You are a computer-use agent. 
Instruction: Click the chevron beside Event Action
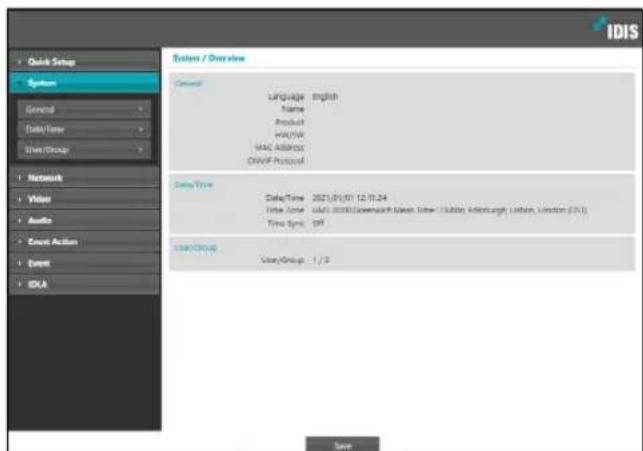pos(19,242)
